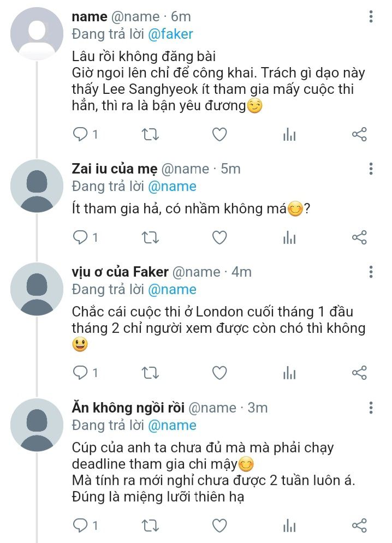The width and height of the screenshot is (392, 543).
Task: Share the reply by Ăn không ngồi rồi
Action: coord(359,526)
